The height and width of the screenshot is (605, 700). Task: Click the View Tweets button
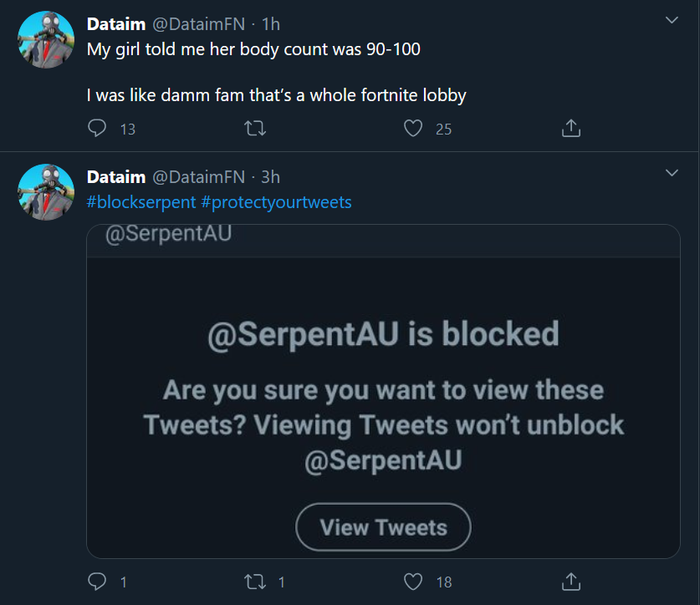pyautogui.click(x=383, y=527)
